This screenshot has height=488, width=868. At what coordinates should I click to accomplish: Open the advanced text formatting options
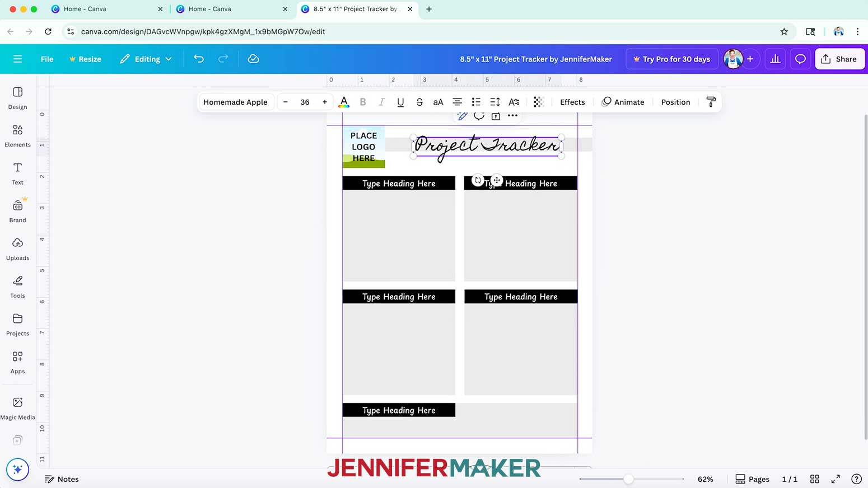tap(514, 102)
